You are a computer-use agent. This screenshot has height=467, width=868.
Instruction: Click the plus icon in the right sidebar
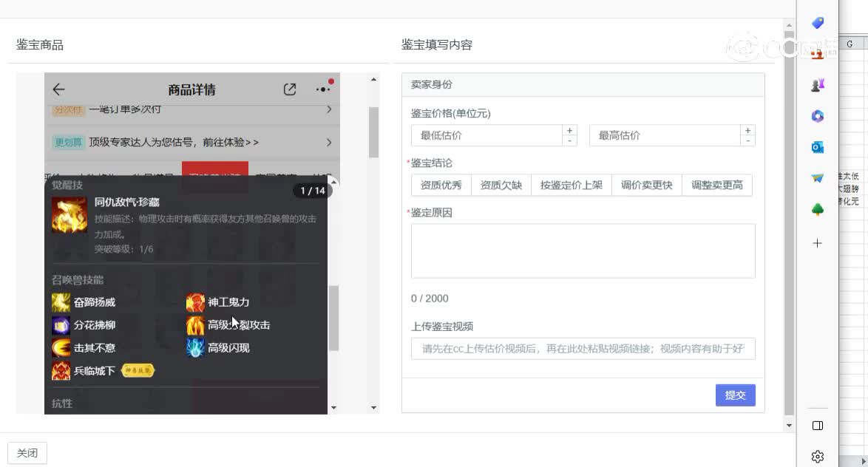[x=817, y=242]
